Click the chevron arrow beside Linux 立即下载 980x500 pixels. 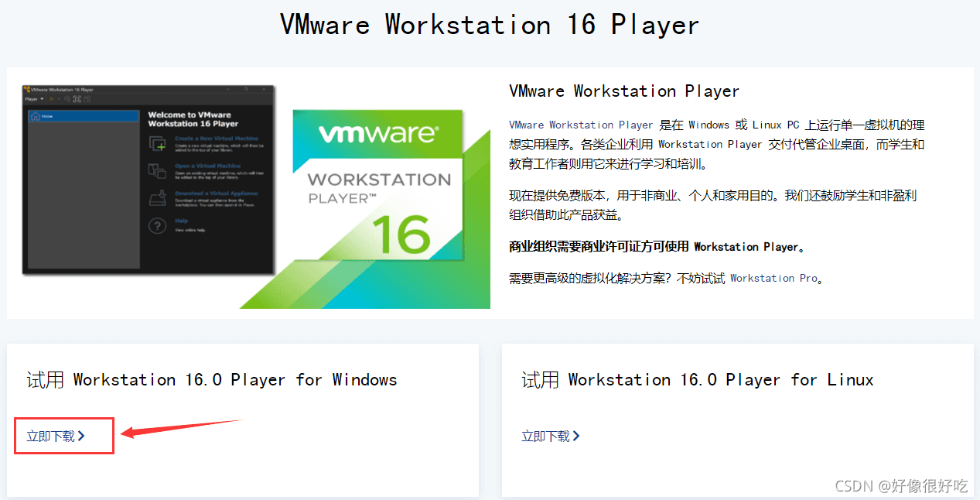point(576,437)
